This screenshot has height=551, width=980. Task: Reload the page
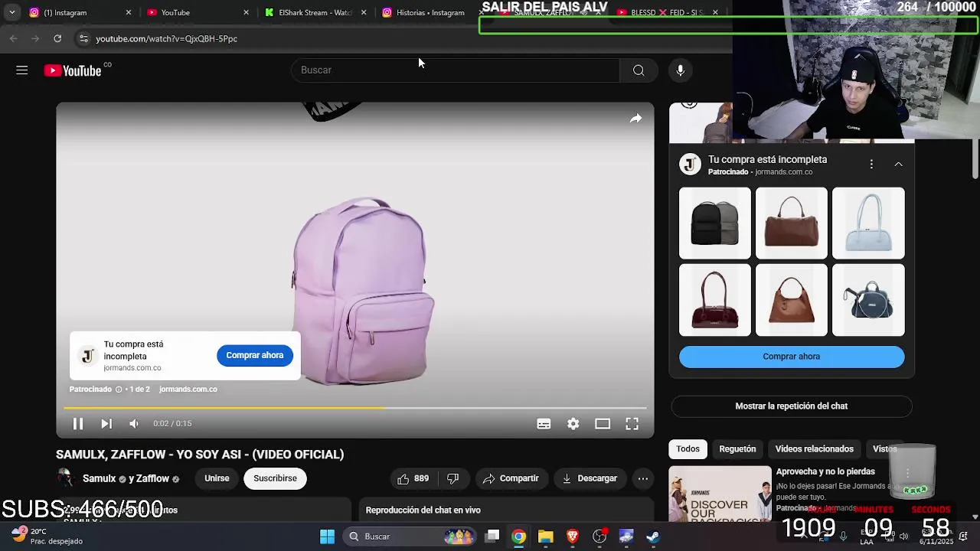57,38
